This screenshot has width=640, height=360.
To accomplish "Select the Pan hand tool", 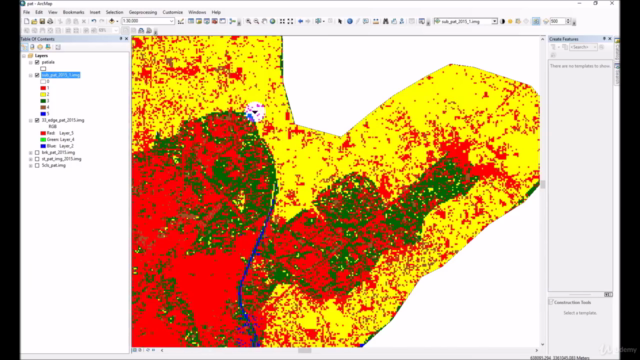I will (x=264, y=21).
